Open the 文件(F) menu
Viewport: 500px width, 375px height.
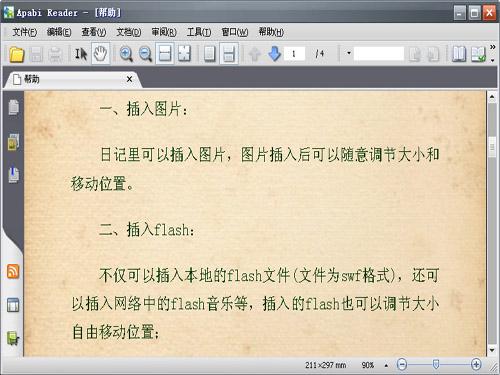[x=25, y=32]
